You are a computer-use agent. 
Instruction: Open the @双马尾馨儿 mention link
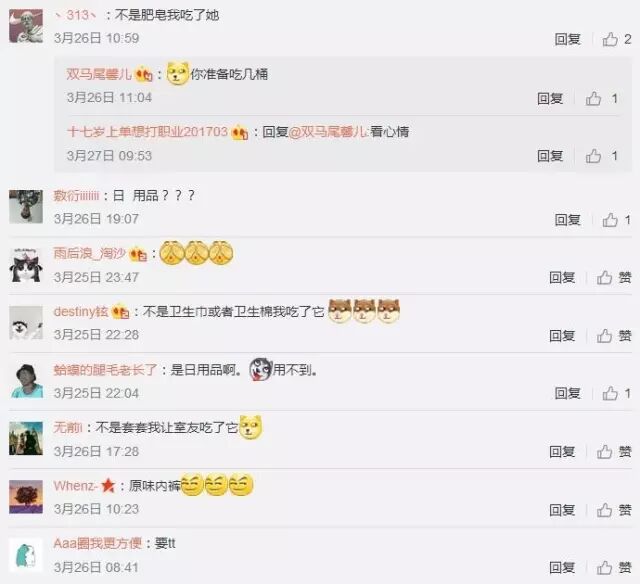[x=329, y=132]
